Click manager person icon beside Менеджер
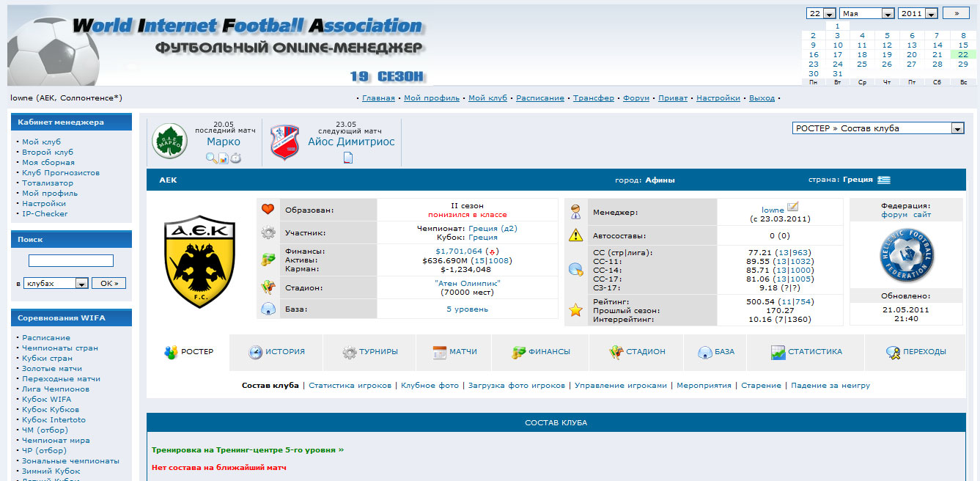Screen dimensions: 980x481 click(576, 213)
